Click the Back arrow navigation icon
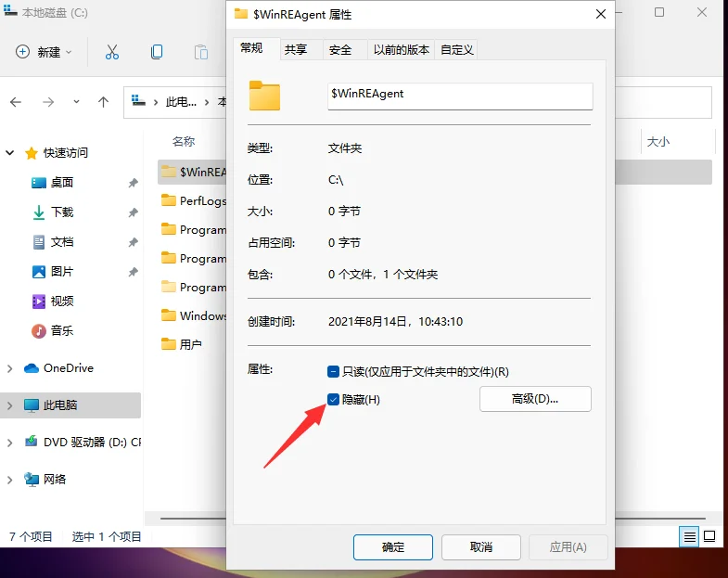The width and height of the screenshot is (728, 578). point(16,102)
